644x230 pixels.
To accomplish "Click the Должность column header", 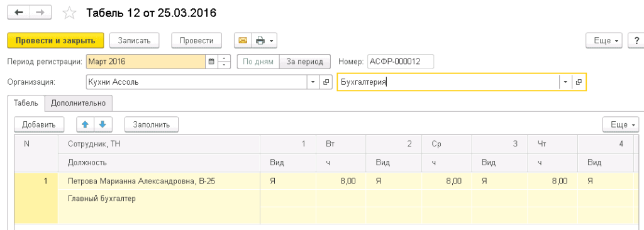I will pos(159,163).
